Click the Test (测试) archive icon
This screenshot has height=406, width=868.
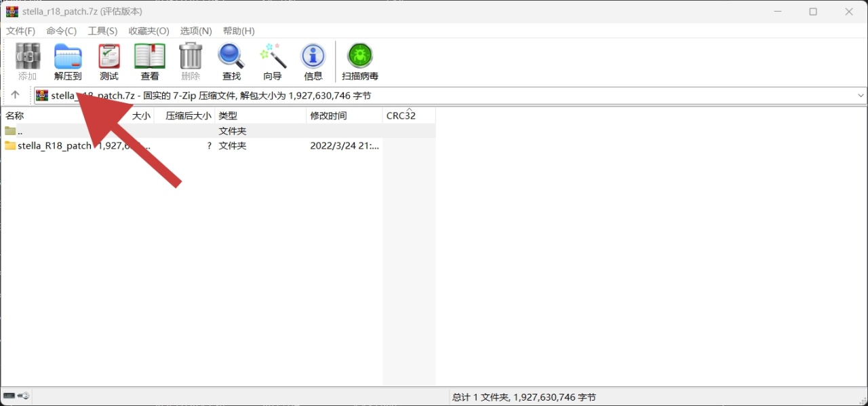109,62
